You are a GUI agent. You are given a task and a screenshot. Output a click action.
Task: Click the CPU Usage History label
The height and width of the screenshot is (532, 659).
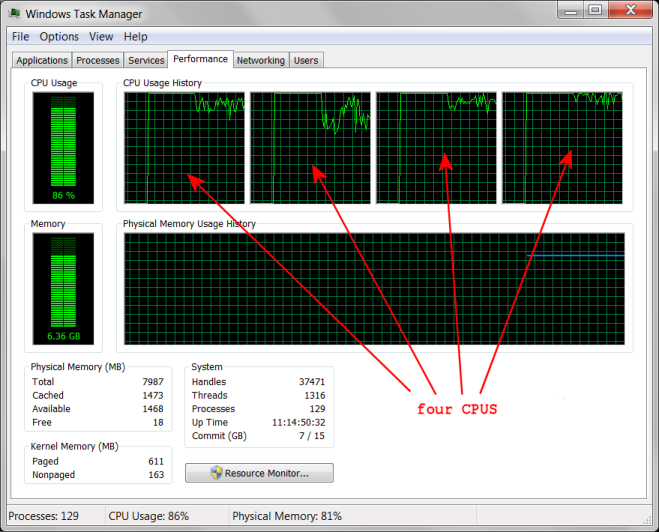point(162,83)
